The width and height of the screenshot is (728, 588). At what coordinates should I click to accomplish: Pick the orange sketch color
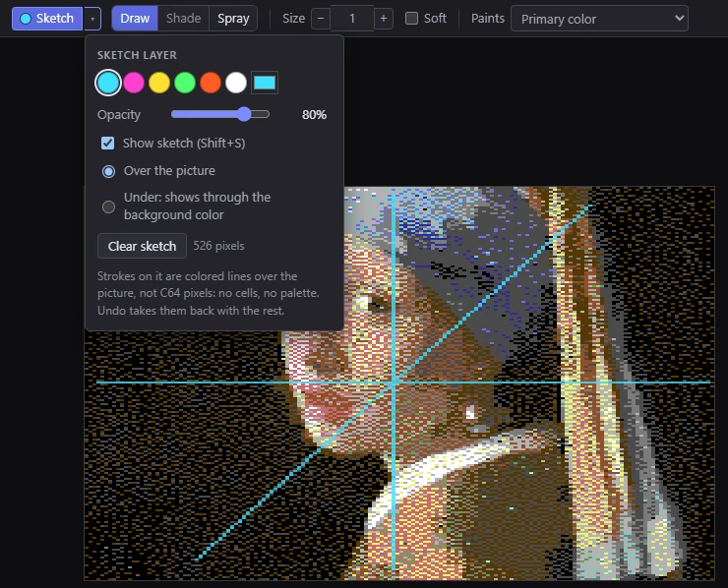click(x=211, y=83)
